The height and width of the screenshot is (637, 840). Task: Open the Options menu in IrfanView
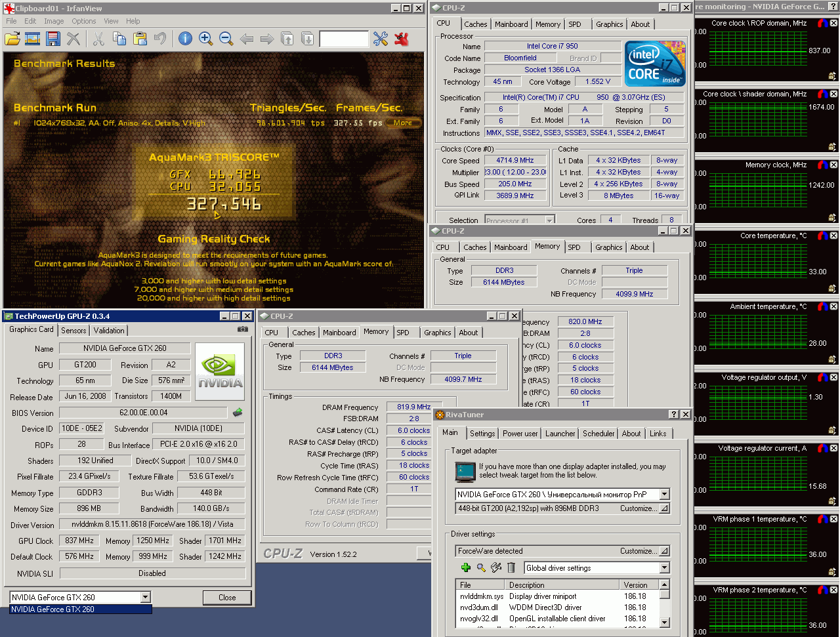pos(84,21)
